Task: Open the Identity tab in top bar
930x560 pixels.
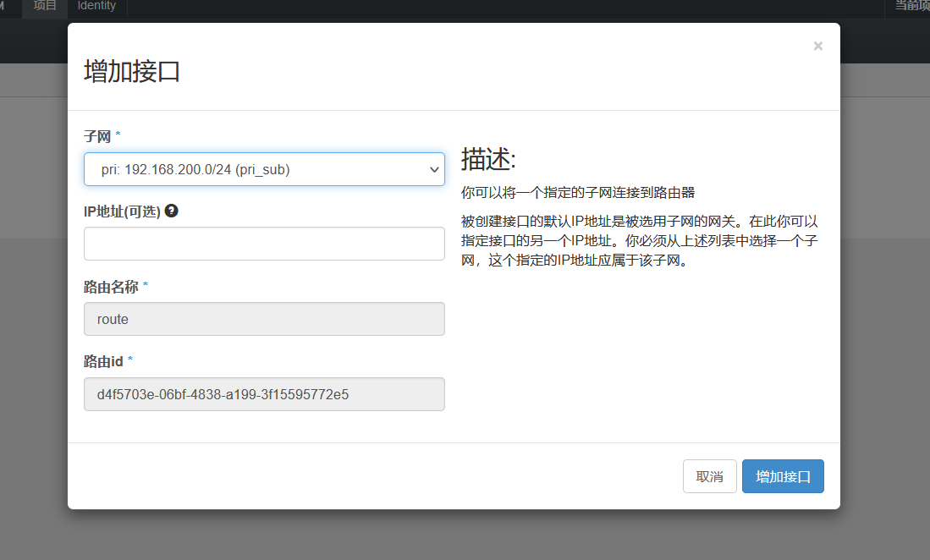Action: [96, 6]
